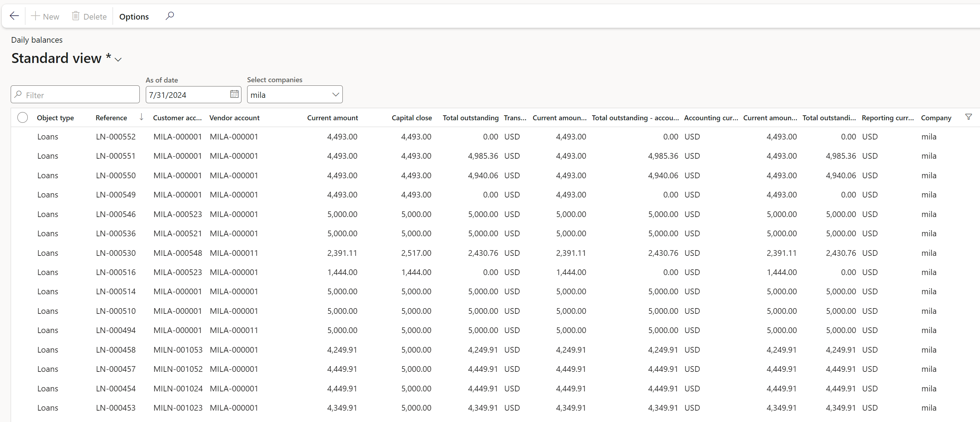Select reference LN-000536 cell
The width and height of the screenshot is (980, 422).
point(116,234)
